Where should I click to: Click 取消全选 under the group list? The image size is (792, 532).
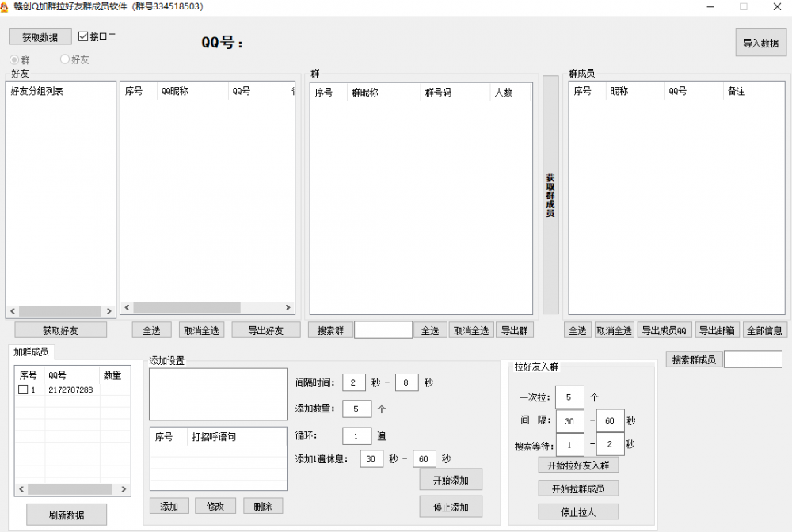(x=471, y=330)
